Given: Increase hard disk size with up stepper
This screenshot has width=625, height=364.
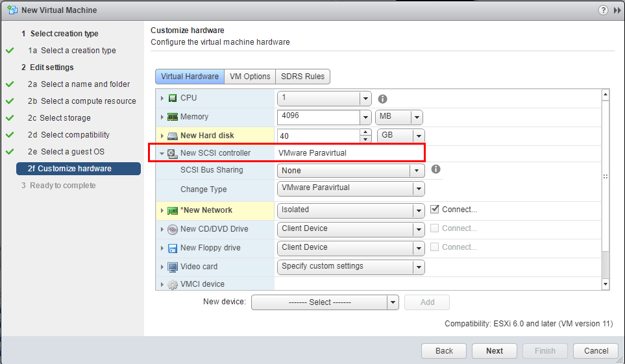Looking at the screenshot, I should 365,132.
